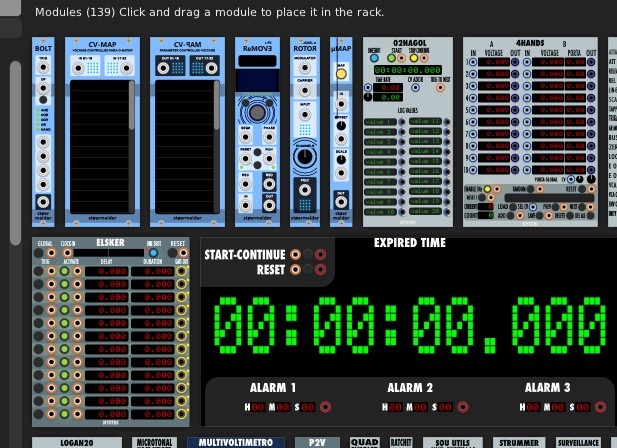
Task: Select the µMAP module
Action: [x=341, y=132]
